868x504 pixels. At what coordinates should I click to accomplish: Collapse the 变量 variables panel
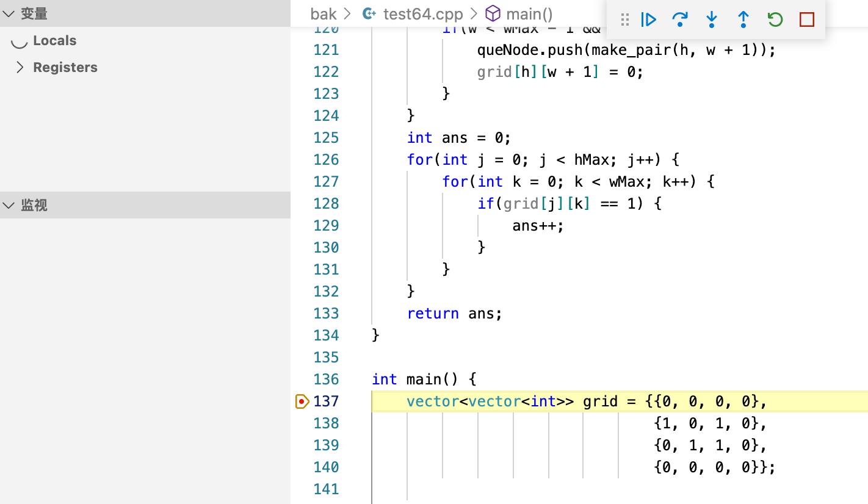tap(9, 13)
